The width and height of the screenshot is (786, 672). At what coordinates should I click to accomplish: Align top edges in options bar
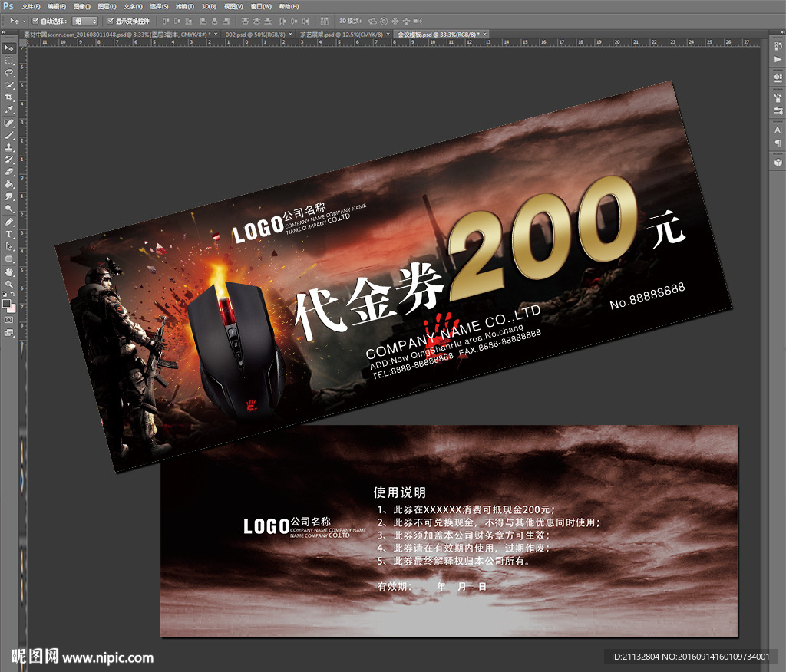coord(166,21)
